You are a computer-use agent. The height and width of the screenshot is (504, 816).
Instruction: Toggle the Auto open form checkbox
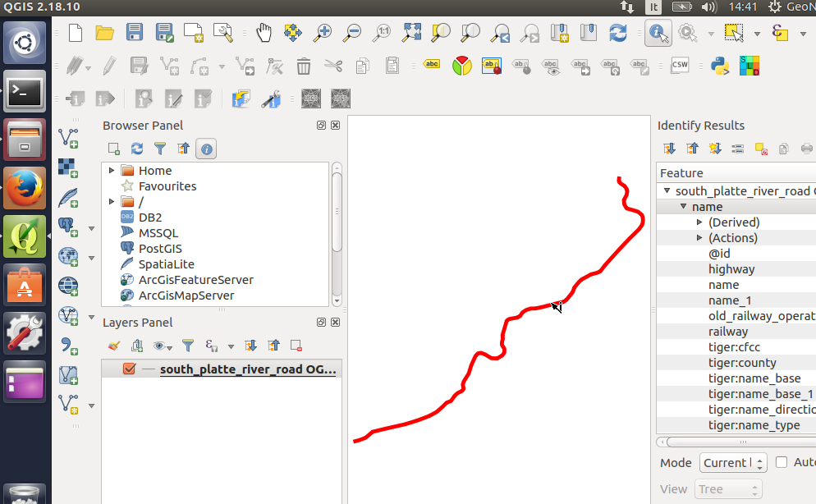coord(782,462)
